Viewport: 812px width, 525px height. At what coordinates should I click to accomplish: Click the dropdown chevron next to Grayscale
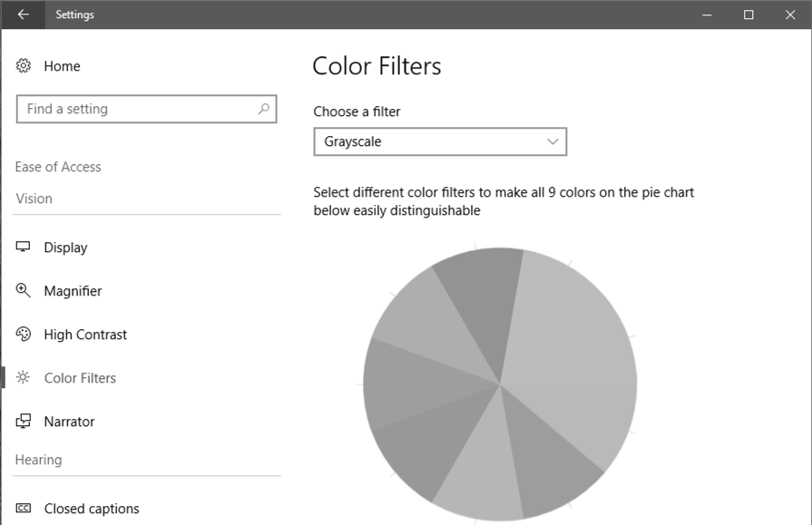pos(553,141)
